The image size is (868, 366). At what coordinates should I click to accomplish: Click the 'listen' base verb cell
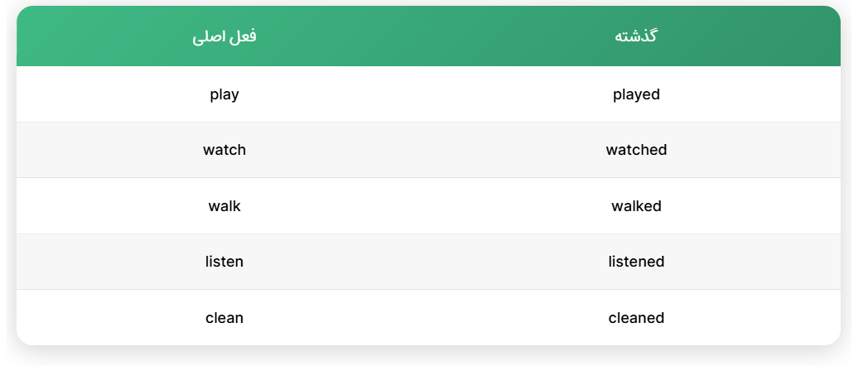click(224, 262)
